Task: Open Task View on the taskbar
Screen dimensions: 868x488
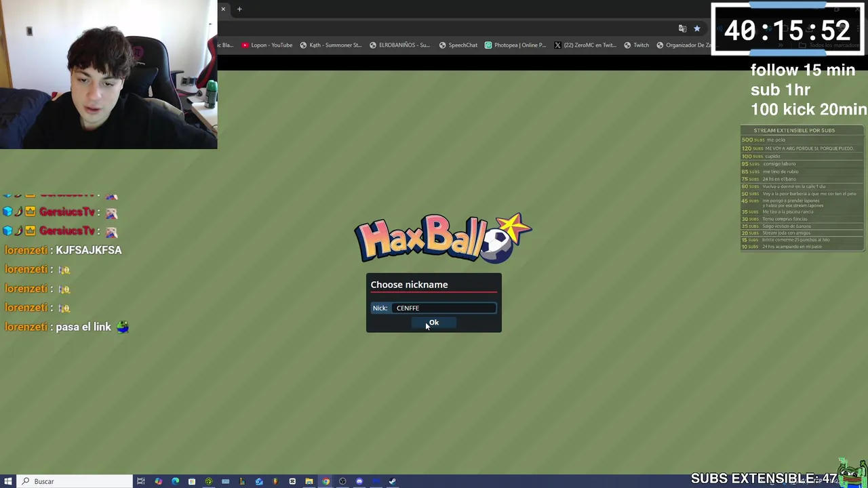Action: [140, 481]
